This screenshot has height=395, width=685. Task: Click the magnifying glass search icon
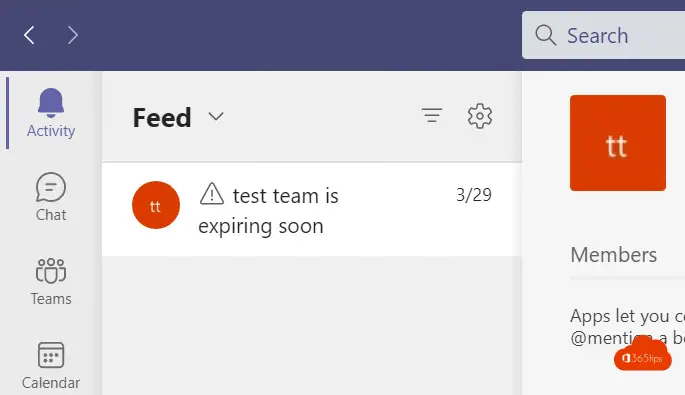(x=545, y=35)
